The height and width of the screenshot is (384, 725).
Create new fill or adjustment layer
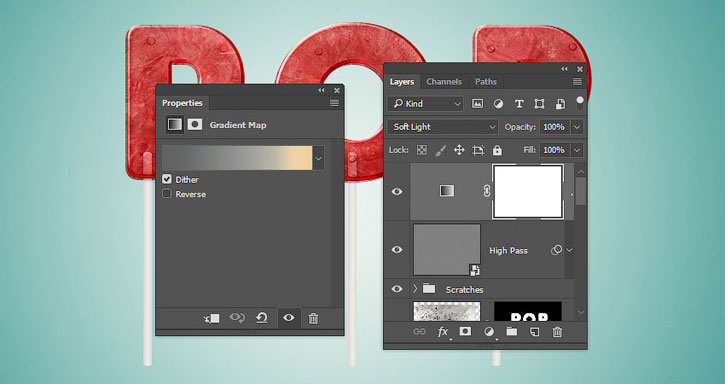coord(489,331)
